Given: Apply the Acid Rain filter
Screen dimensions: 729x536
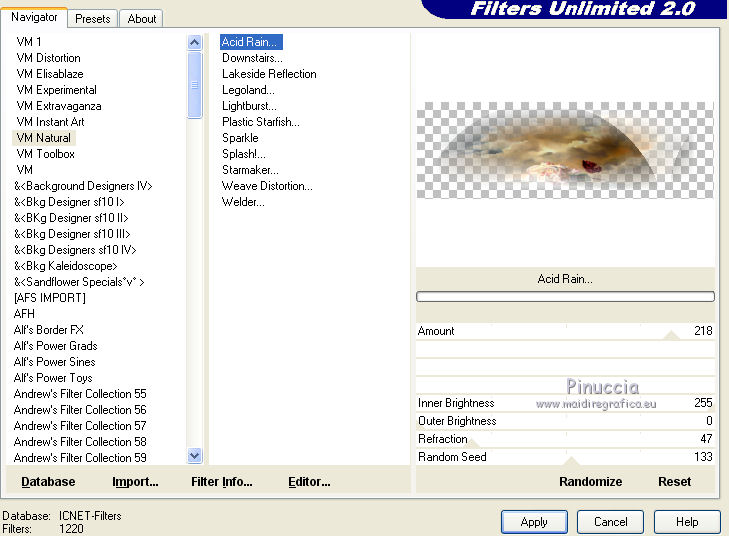Looking at the screenshot, I should click(534, 522).
